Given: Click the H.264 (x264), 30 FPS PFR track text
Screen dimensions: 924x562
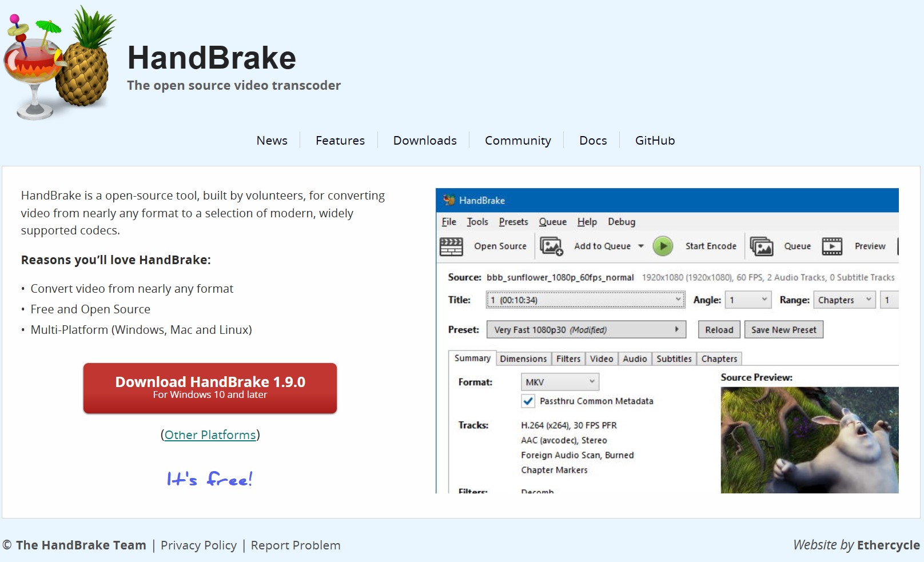Looking at the screenshot, I should [x=569, y=425].
